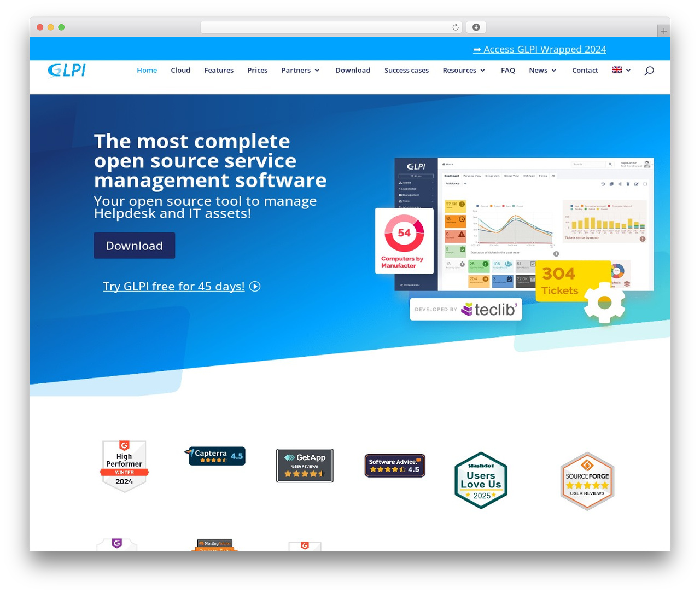Select the Capterra 4.5 rating badge
700x593 pixels.
pyautogui.click(x=215, y=456)
